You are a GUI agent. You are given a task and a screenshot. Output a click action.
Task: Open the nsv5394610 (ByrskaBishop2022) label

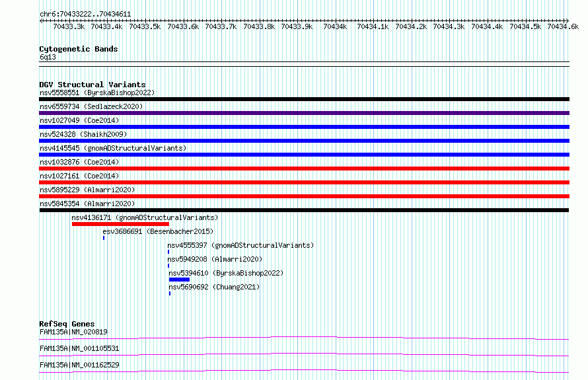[x=226, y=273]
